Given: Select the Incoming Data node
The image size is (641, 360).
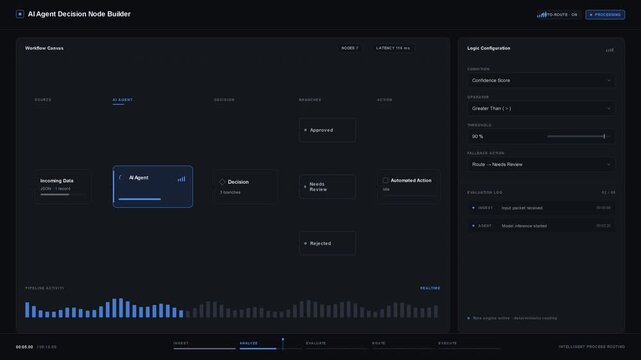Looking at the screenshot, I should [x=63, y=187].
